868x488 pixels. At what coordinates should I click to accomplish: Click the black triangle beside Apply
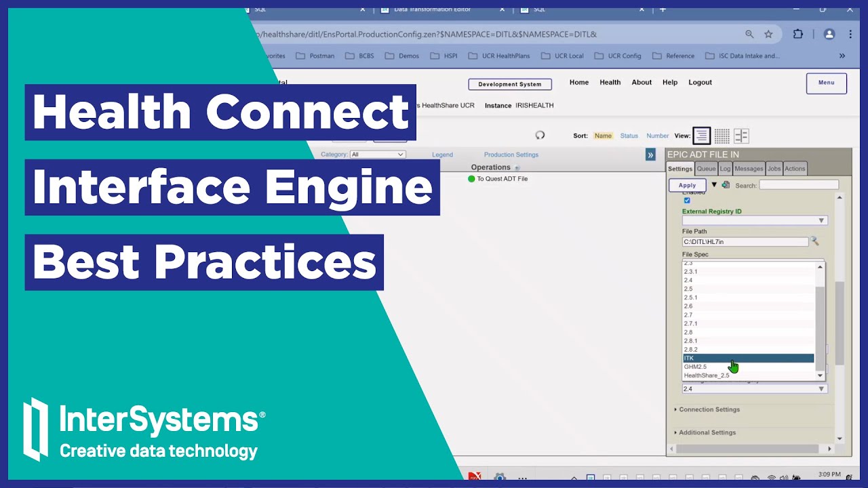[714, 184]
